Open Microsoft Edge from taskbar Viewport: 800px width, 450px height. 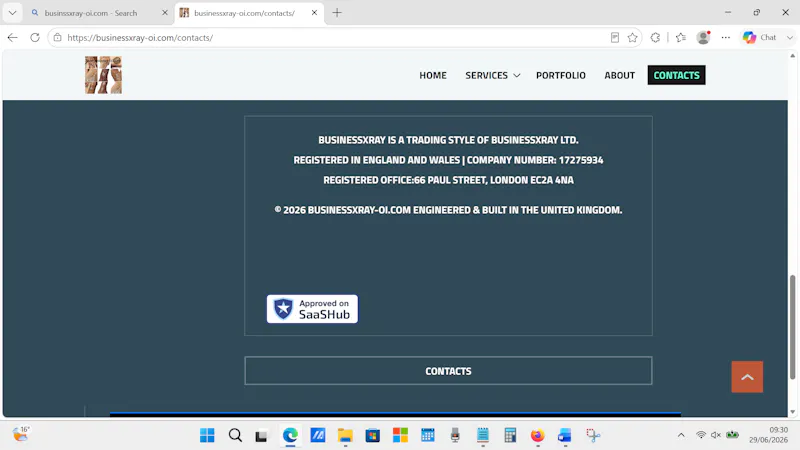(x=290, y=435)
